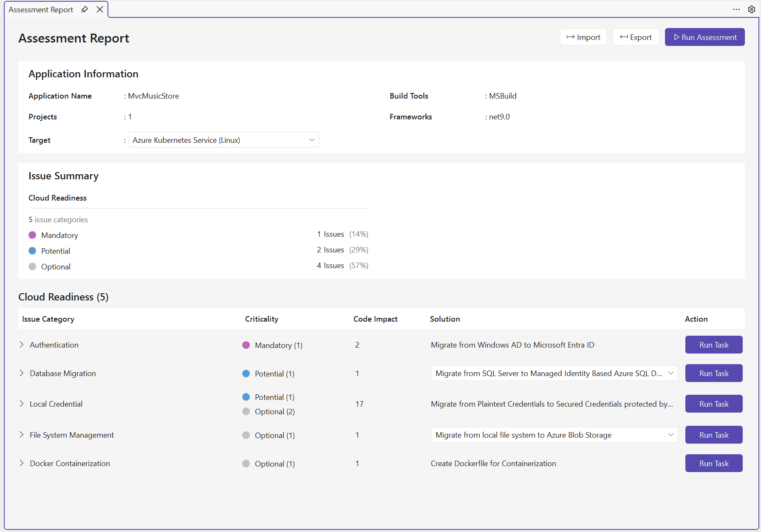Expand the Authentication issue category row
The width and height of the screenshot is (761, 532).
coord(22,345)
